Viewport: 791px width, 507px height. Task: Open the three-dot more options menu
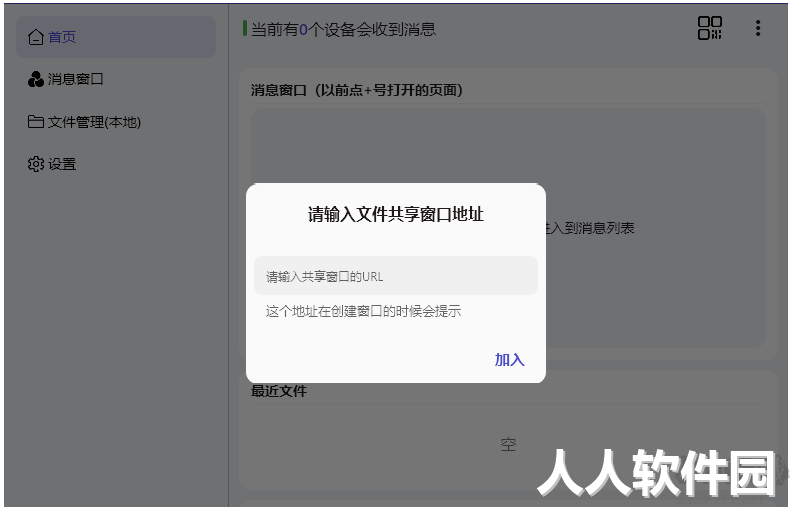pyautogui.click(x=758, y=28)
